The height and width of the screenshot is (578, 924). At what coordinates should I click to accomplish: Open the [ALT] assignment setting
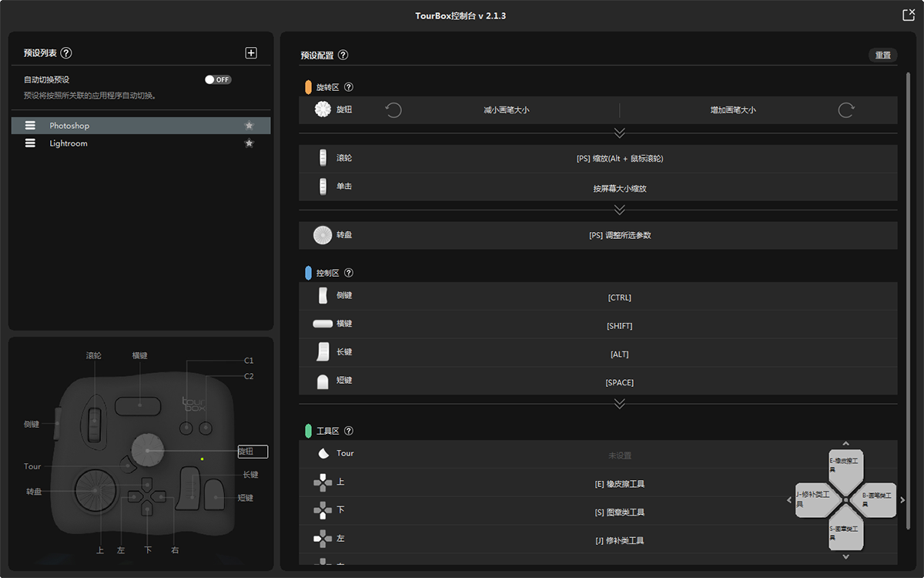click(x=620, y=355)
